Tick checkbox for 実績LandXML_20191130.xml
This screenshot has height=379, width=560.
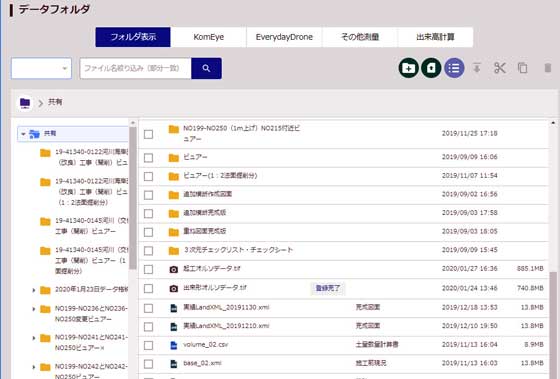[148, 308]
